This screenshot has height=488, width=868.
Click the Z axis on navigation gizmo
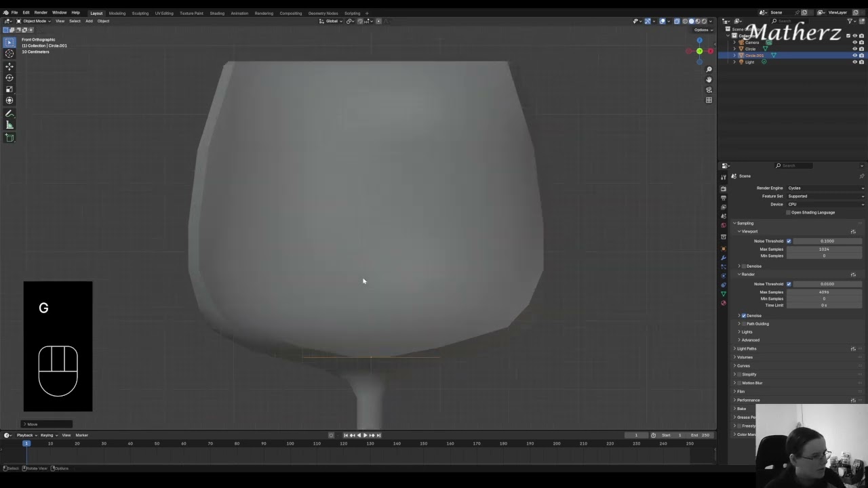pyautogui.click(x=699, y=40)
